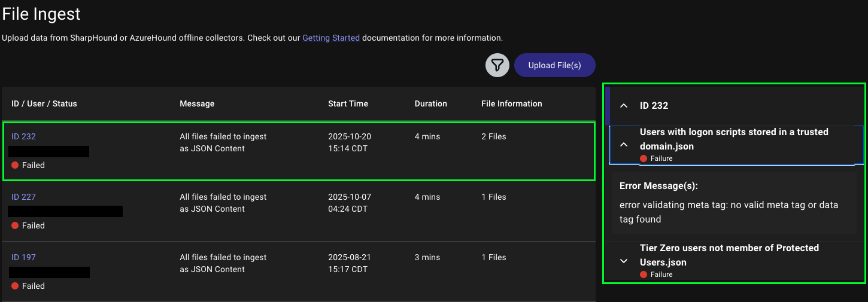Open the ID 232 ingest link
The width and height of the screenshot is (868, 302).
(24, 136)
